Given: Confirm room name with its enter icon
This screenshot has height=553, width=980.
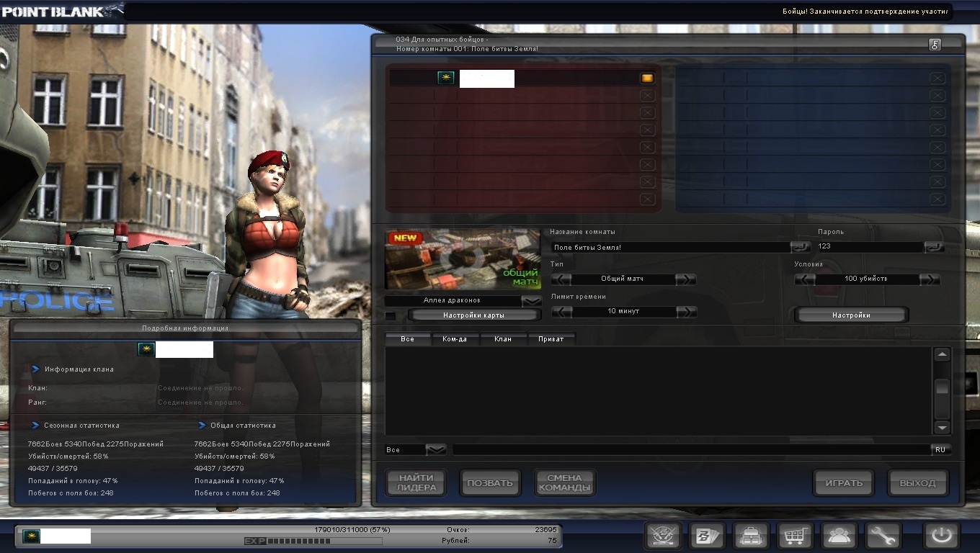Looking at the screenshot, I should (x=800, y=246).
